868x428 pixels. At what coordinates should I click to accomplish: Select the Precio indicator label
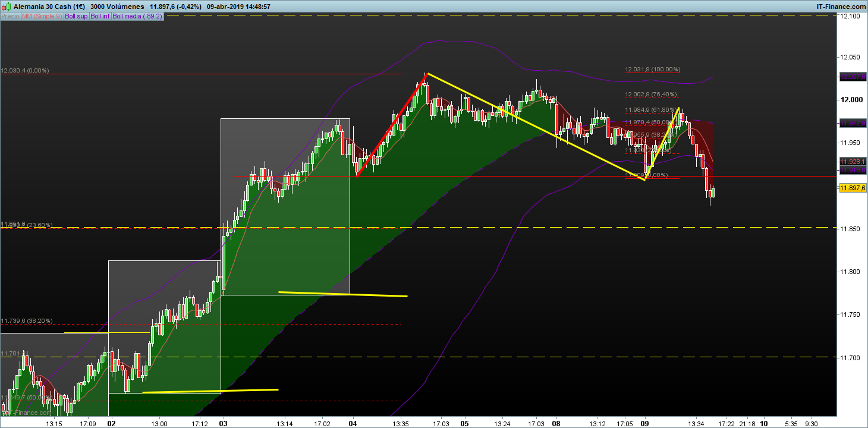point(10,16)
